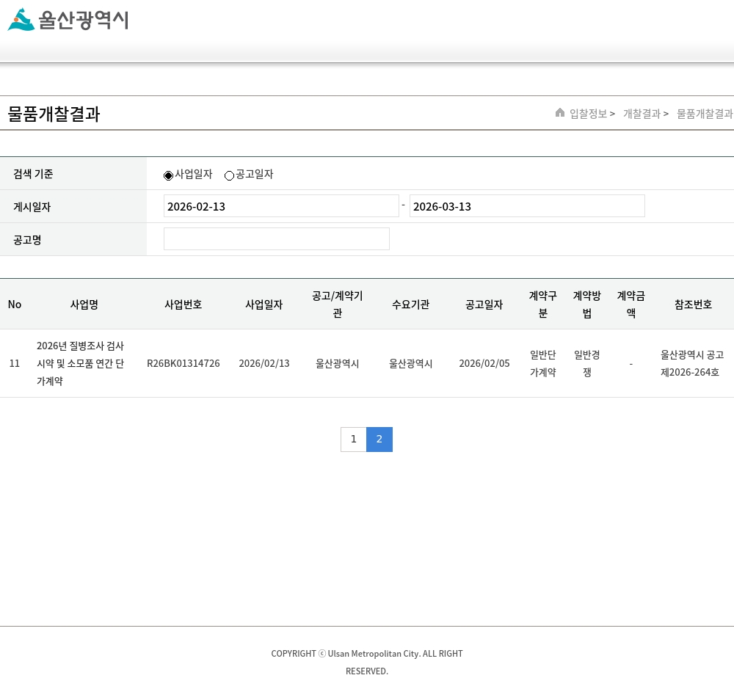Click the 사업일자 column header
Screen dimensions: 734x700
tap(264, 305)
